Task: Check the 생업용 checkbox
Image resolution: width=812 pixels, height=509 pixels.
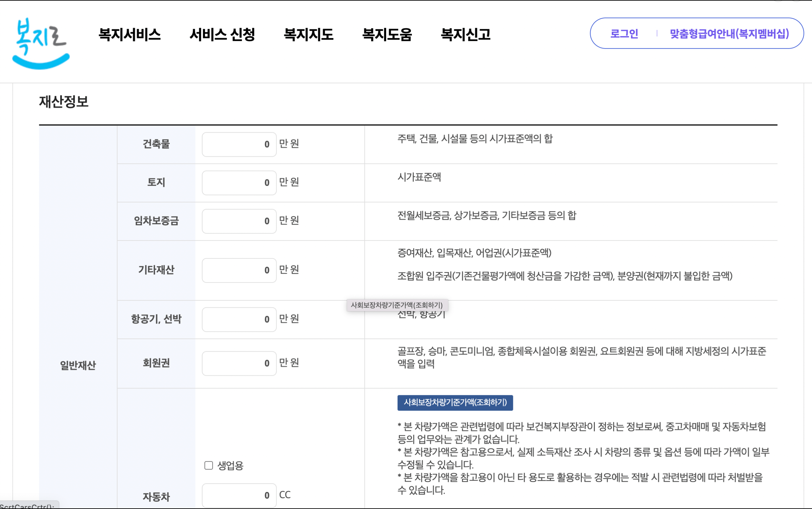Action: coord(209,465)
